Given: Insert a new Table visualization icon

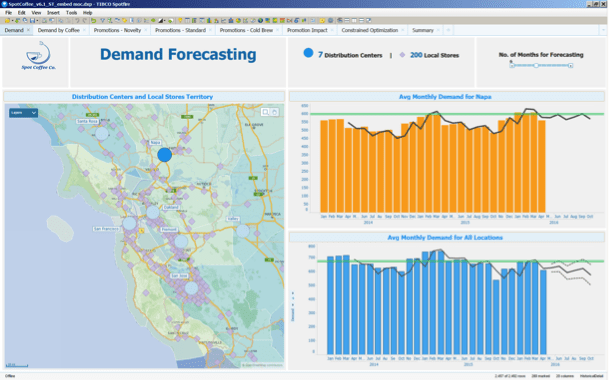Looking at the screenshot, I should tap(188, 20).
